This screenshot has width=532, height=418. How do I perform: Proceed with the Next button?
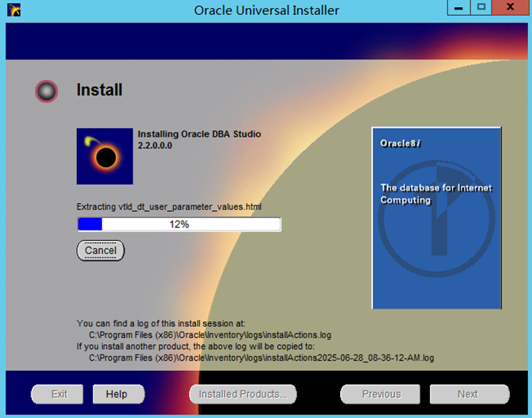pyautogui.click(x=469, y=394)
